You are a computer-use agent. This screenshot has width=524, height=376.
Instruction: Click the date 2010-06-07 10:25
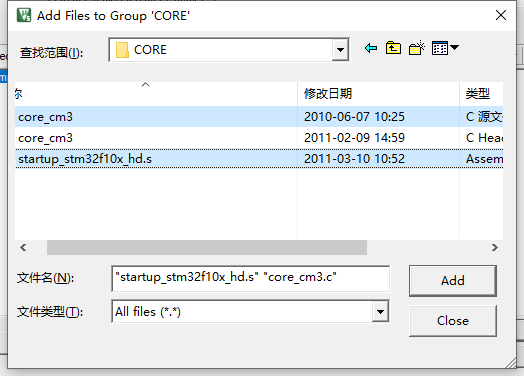click(x=354, y=117)
